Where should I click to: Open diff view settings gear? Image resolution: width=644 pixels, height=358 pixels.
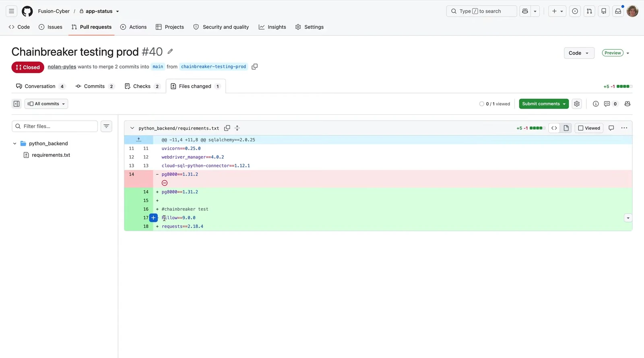pyautogui.click(x=577, y=104)
